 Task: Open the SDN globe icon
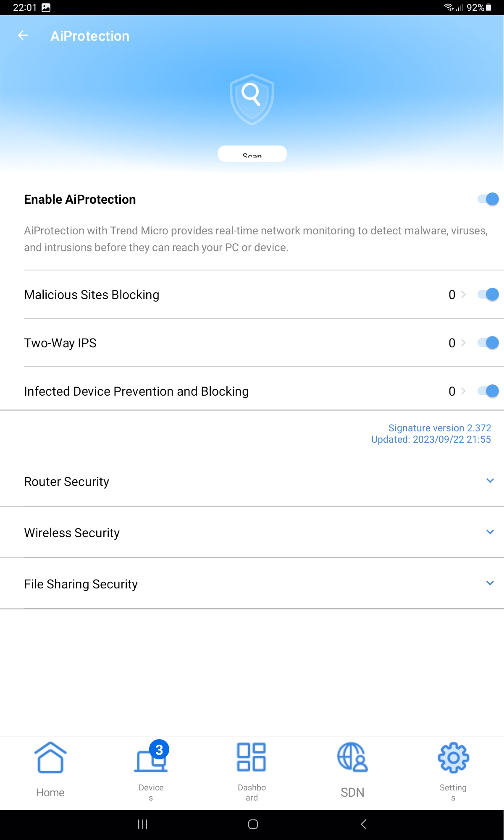(352, 758)
